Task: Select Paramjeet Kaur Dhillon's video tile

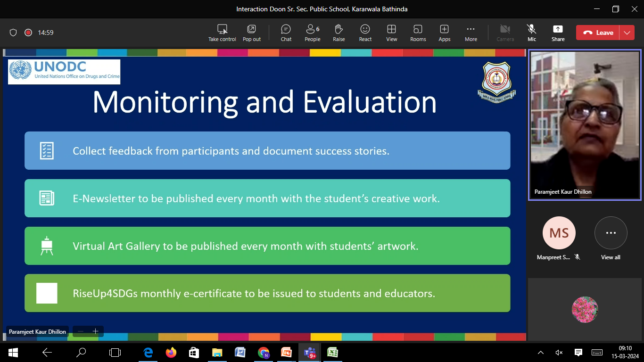Action: 584,125
